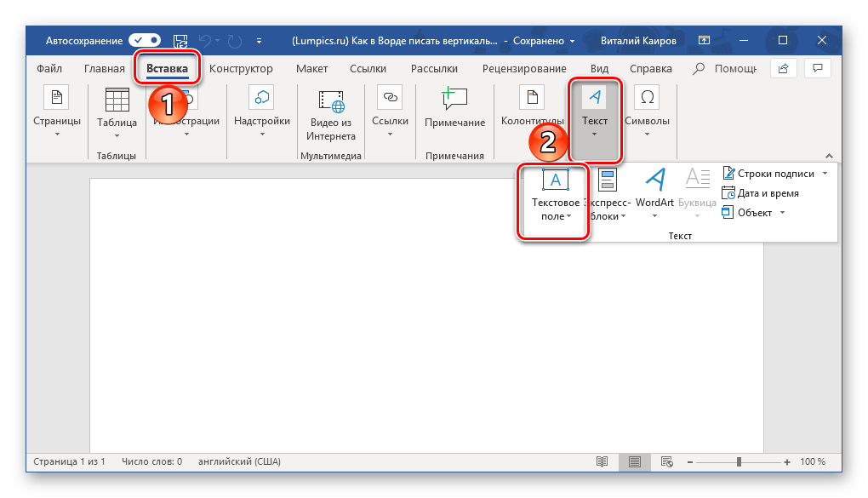Toggle the AutoSave switch
The height and width of the screenshot is (498, 868).
(144, 40)
